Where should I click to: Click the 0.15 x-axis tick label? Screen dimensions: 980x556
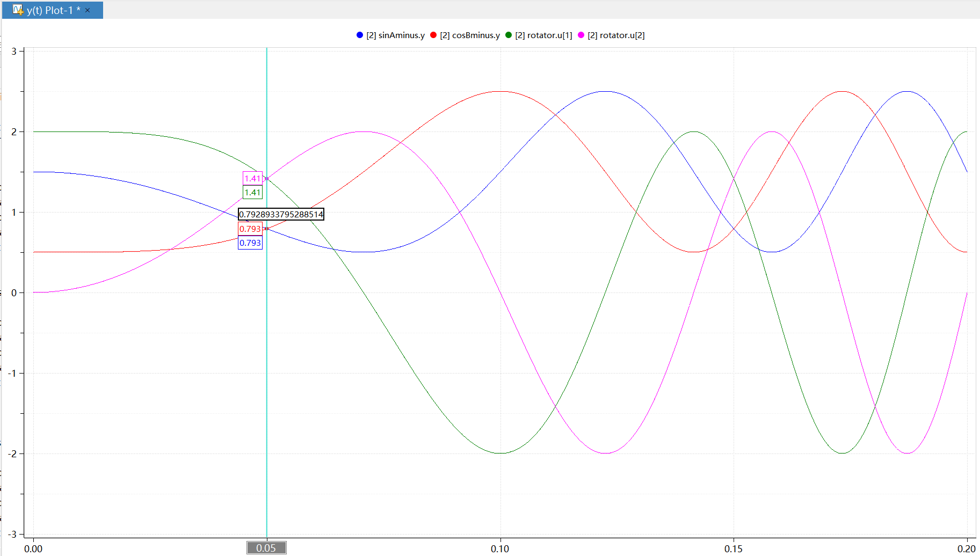point(734,548)
